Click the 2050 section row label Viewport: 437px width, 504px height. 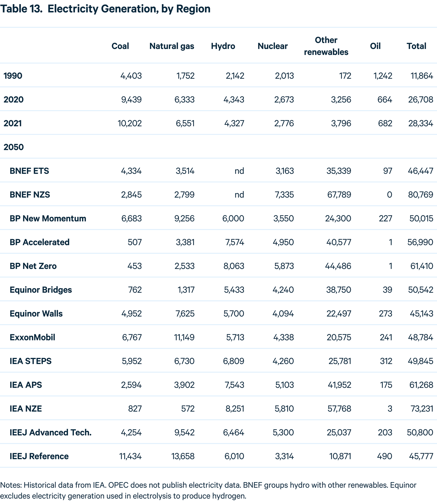coord(14,147)
